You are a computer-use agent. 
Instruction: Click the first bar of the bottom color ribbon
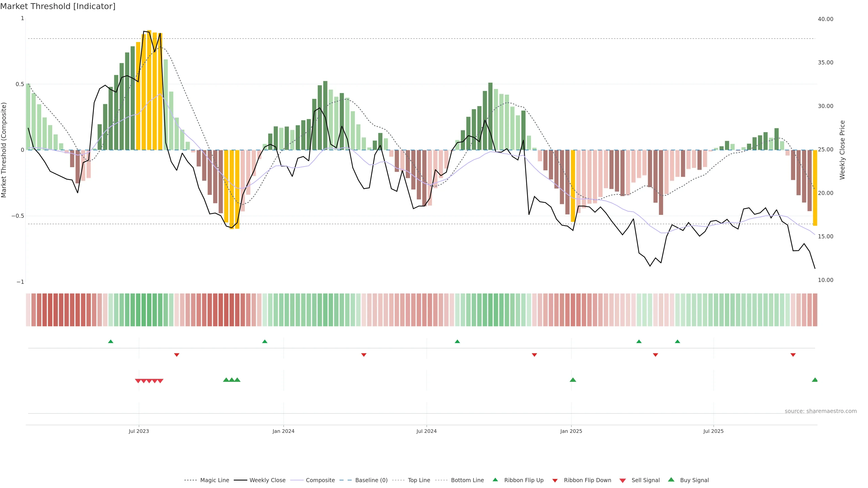click(28, 310)
